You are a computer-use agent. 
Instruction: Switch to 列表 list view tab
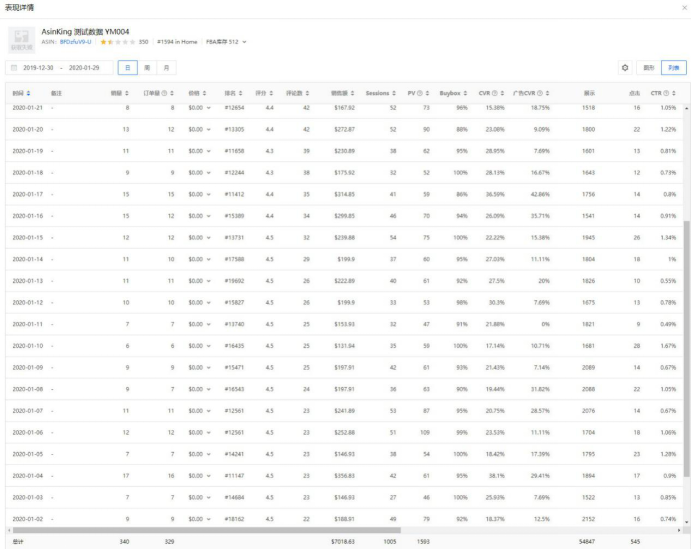[x=673, y=68]
